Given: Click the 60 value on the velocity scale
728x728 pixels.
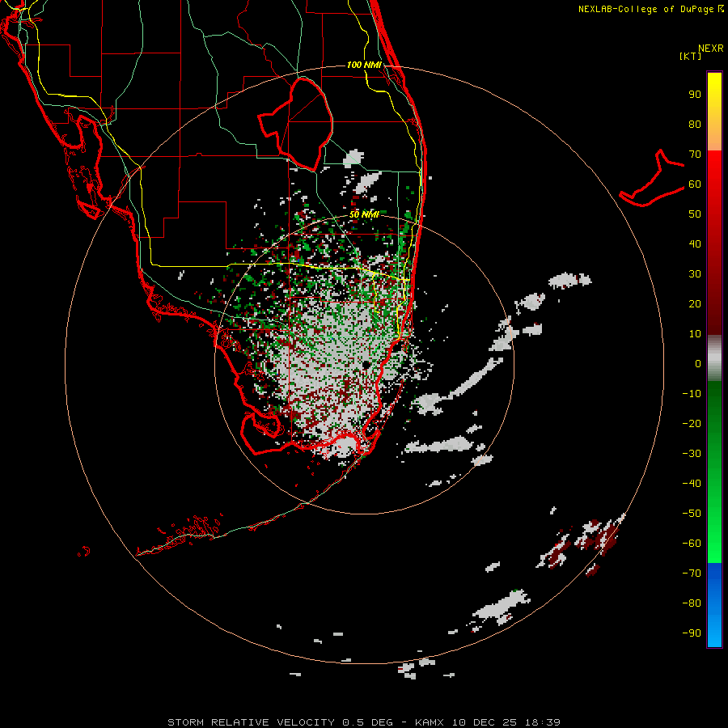Looking at the screenshot, I should click(695, 184).
